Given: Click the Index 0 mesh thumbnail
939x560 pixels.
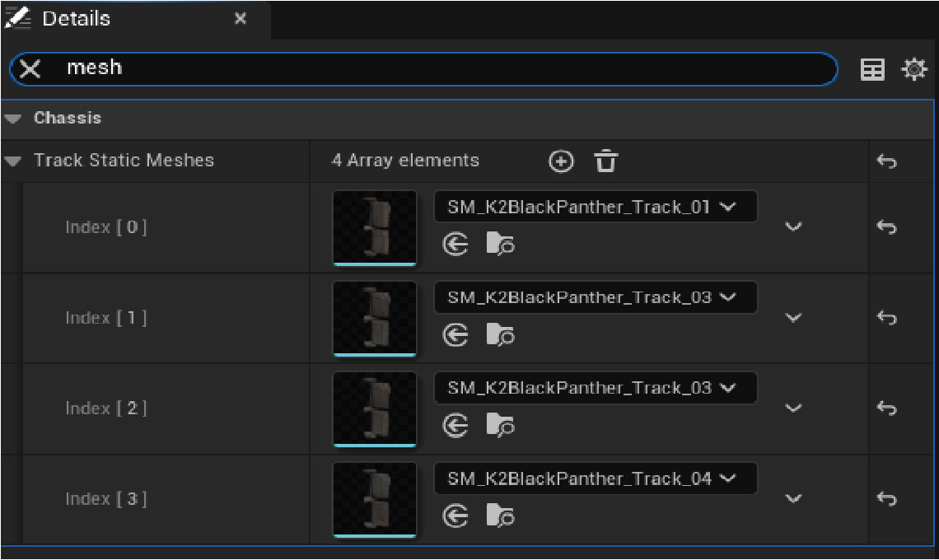Looking at the screenshot, I should pos(375,228).
